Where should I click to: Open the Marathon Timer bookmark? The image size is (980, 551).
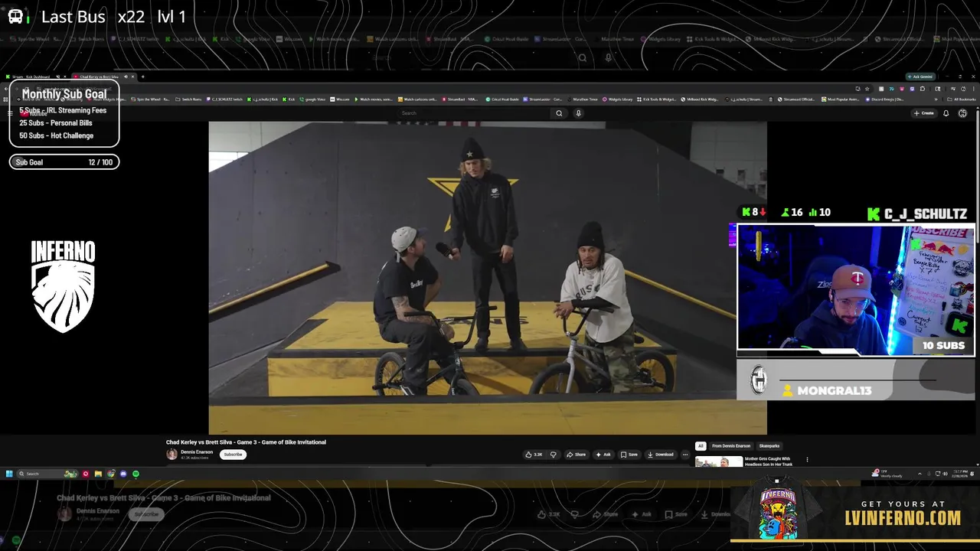pos(583,99)
